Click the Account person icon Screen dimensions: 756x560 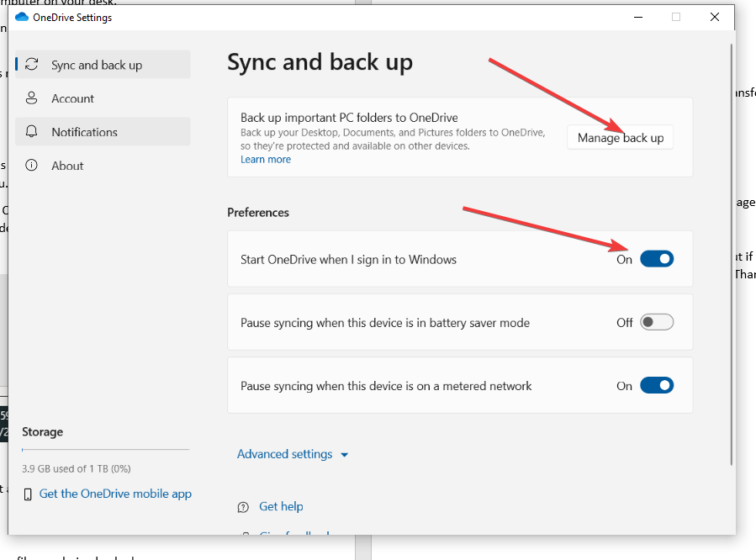click(x=32, y=98)
